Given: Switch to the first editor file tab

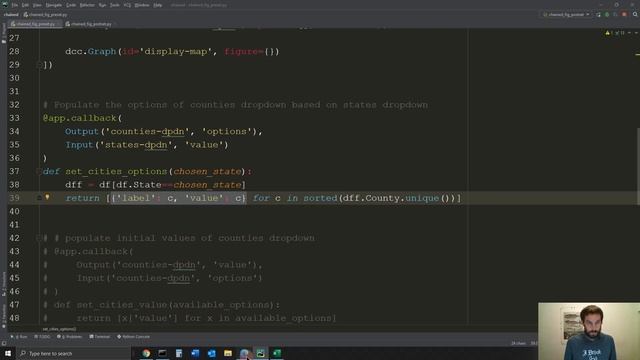Looking at the screenshot, I should (x=35, y=24).
